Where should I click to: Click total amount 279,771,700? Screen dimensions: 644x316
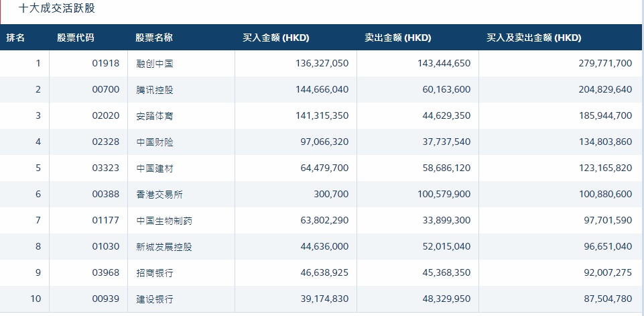605,63
